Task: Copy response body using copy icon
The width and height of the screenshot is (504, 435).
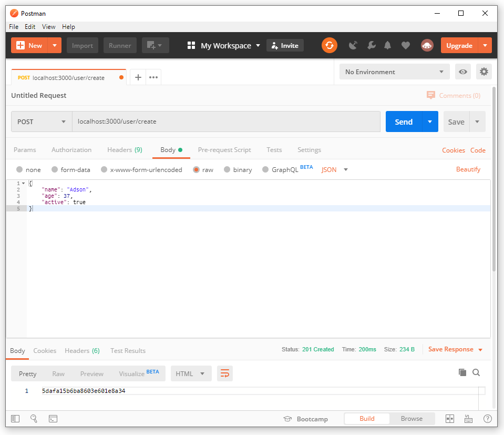Action: pos(462,372)
